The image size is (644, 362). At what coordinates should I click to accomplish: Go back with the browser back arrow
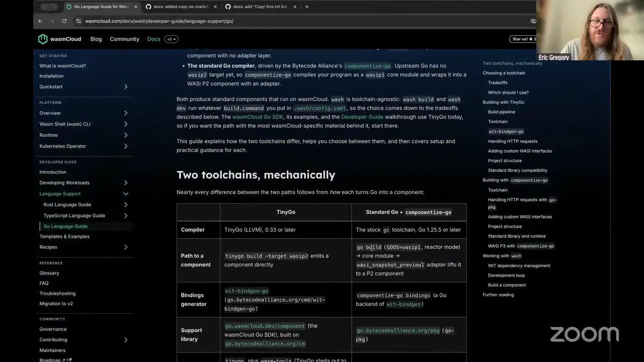click(40, 21)
